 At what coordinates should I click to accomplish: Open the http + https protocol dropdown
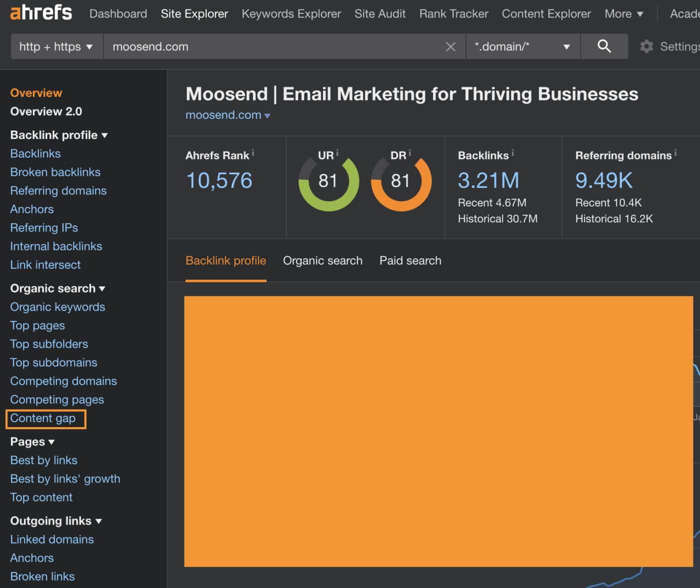(56, 46)
